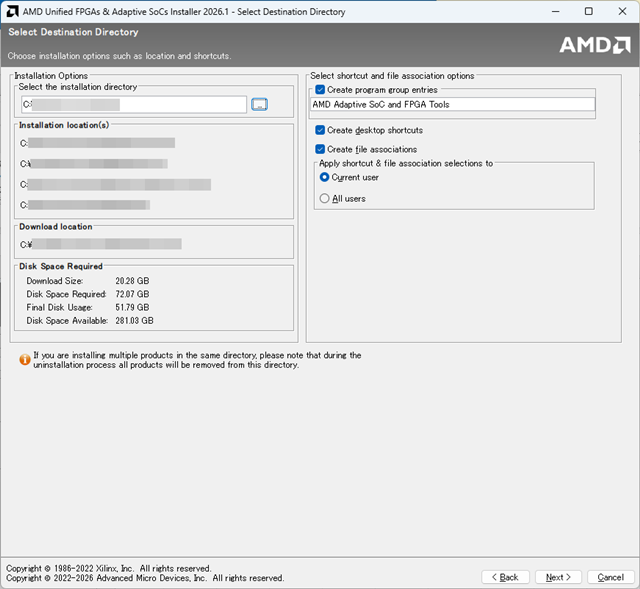Click the Xilinx copyright 1986-2022 line
The image size is (640, 589).
point(109,568)
